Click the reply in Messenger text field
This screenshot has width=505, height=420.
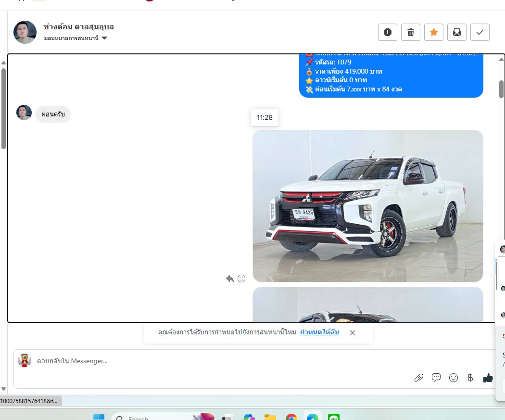pos(216,361)
